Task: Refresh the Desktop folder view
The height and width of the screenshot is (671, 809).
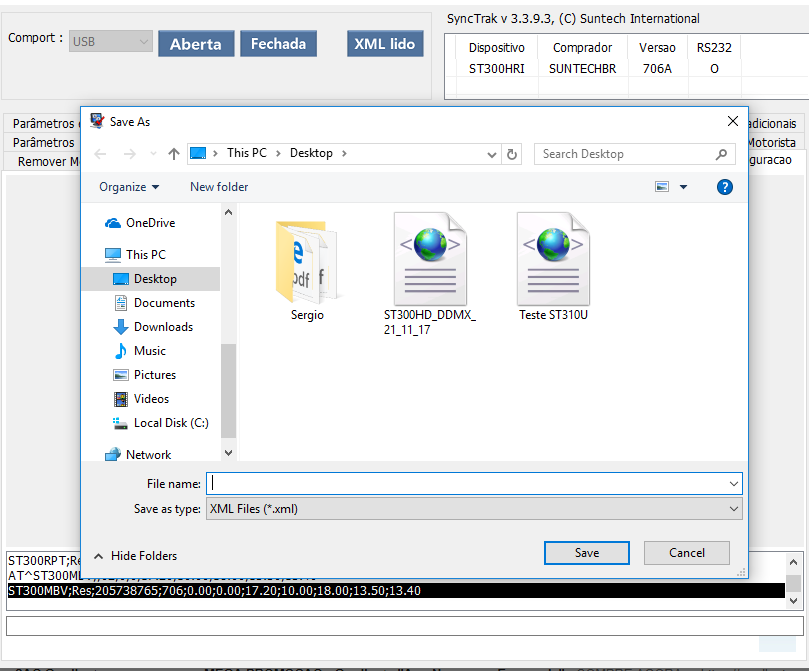Action: tap(511, 154)
